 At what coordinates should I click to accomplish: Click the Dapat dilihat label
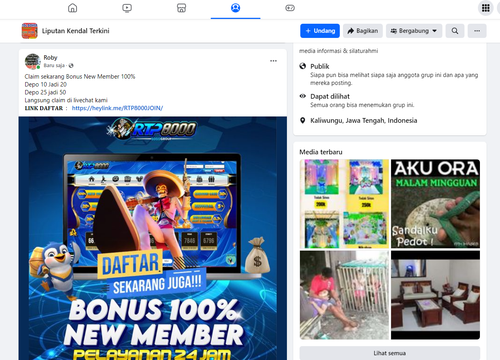coord(330,96)
